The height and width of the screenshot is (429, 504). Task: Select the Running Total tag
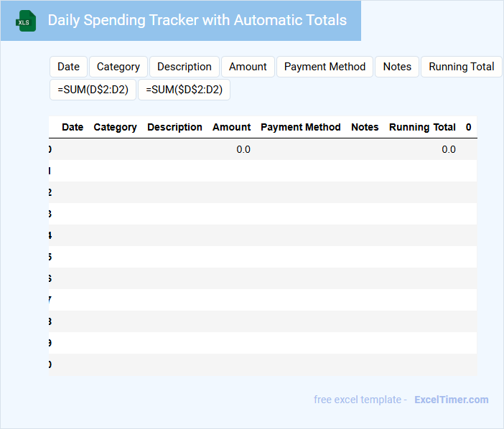[461, 67]
